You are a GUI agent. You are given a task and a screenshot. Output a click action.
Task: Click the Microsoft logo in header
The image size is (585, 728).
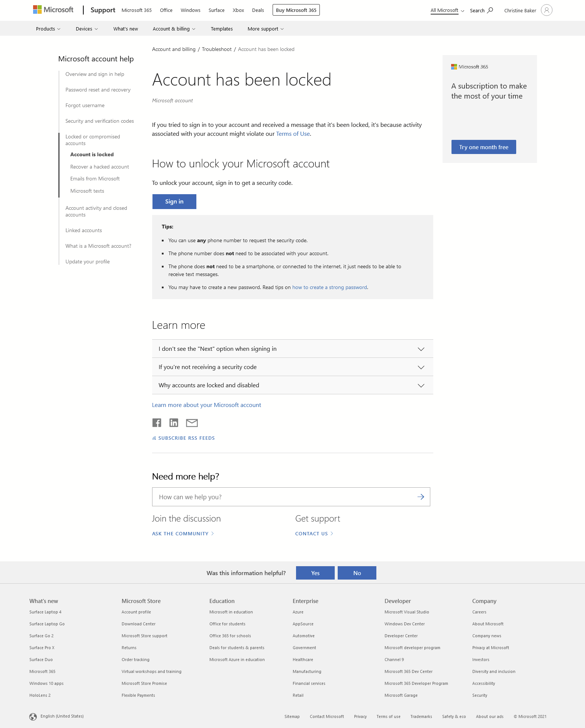[x=53, y=10]
